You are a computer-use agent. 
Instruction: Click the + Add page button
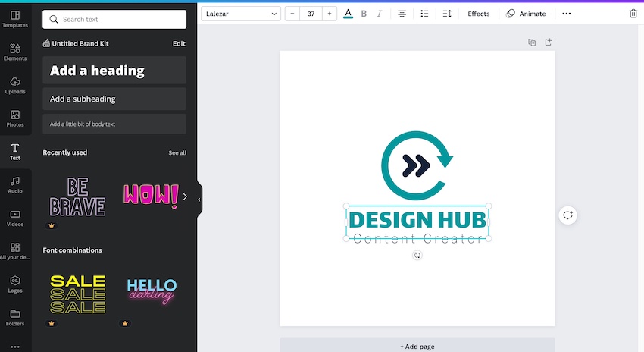click(x=417, y=346)
